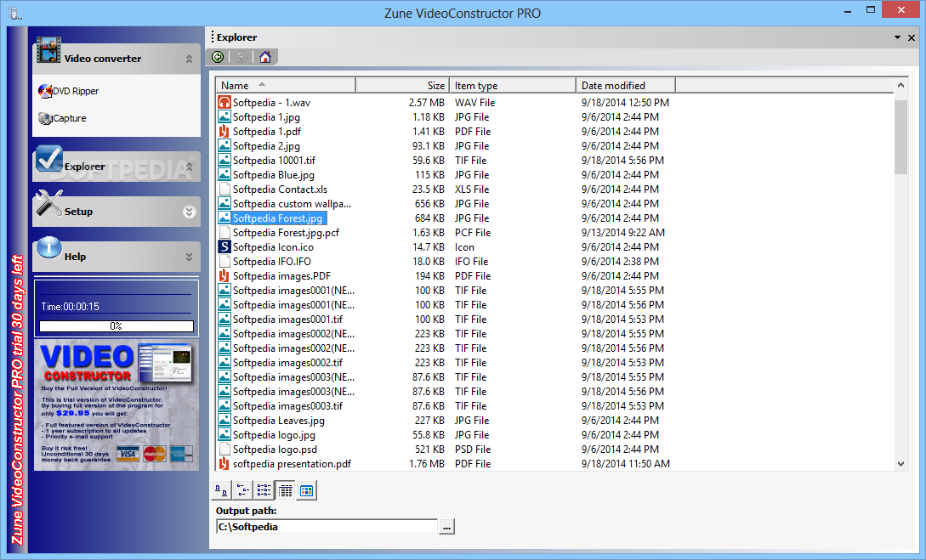Viewport: 926px width, 560px height.
Task: Click the S icon of Softpedia Icon.ico
Action: pyautogui.click(x=224, y=246)
